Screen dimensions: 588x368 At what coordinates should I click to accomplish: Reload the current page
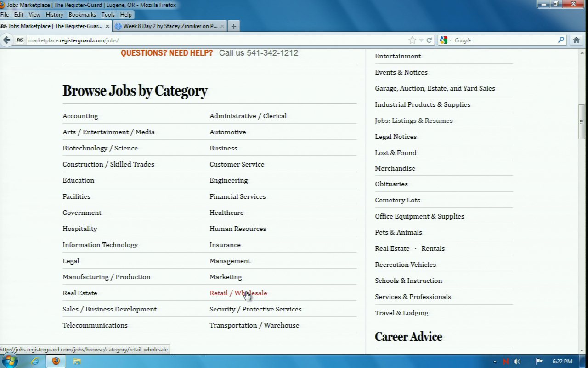point(429,40)
